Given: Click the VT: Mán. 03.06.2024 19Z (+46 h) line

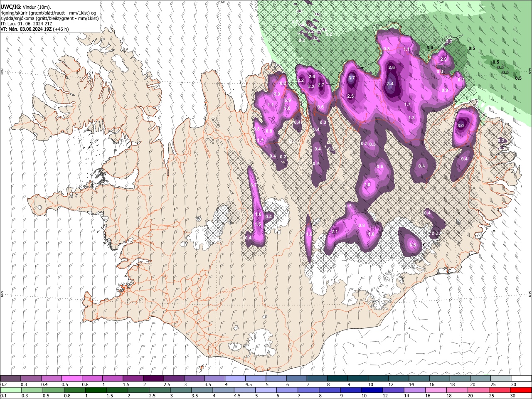Looking at the screenshot, I should 34,29.
